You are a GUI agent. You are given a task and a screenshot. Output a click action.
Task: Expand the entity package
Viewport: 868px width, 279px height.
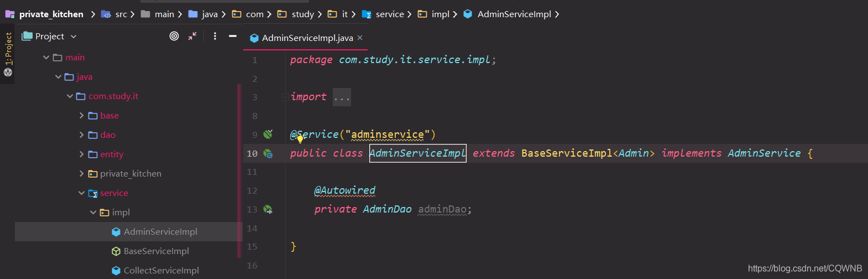click(x=81, y=154)
